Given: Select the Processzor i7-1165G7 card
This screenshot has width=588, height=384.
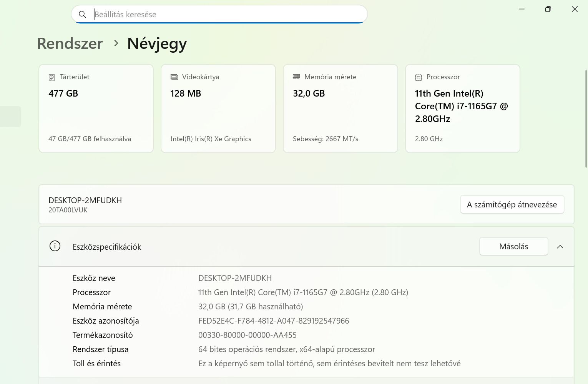Looking at the screenshot, I should [x=463, y=109].
